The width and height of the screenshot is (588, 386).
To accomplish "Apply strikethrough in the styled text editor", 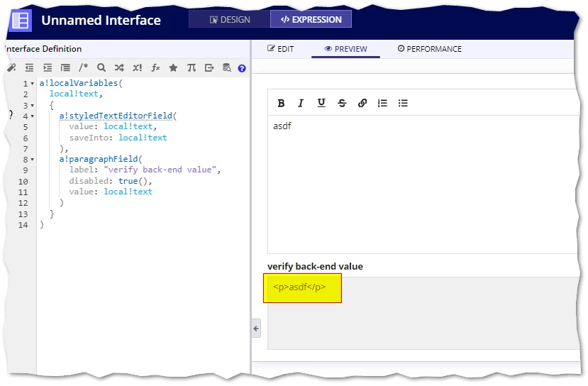I will (342, 103).
